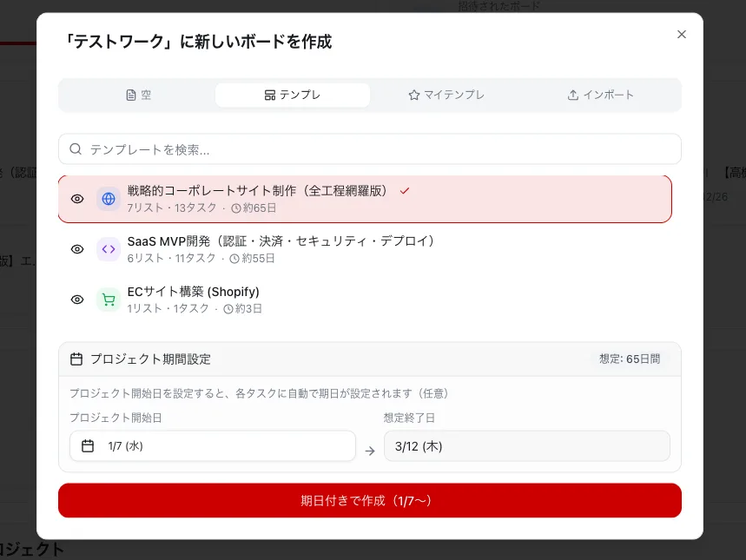Select the 戦略的コーポレートサイト制作 template row

point(365,199)
